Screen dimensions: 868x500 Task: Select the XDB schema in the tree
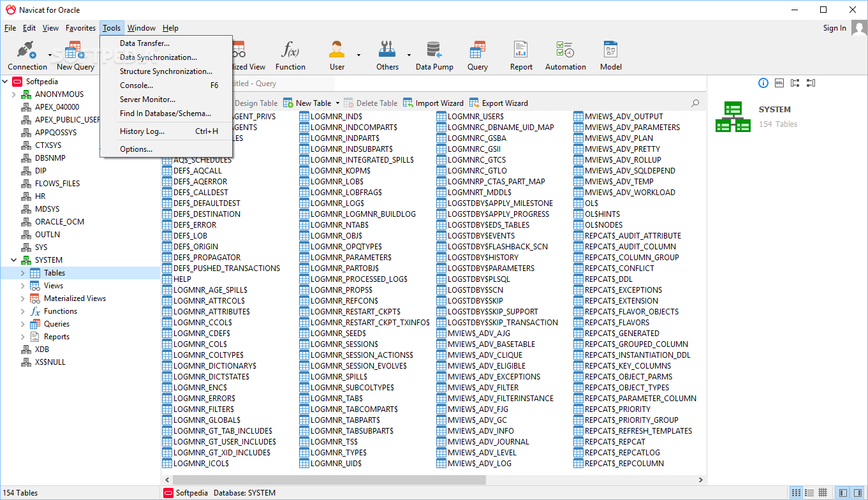42,349
